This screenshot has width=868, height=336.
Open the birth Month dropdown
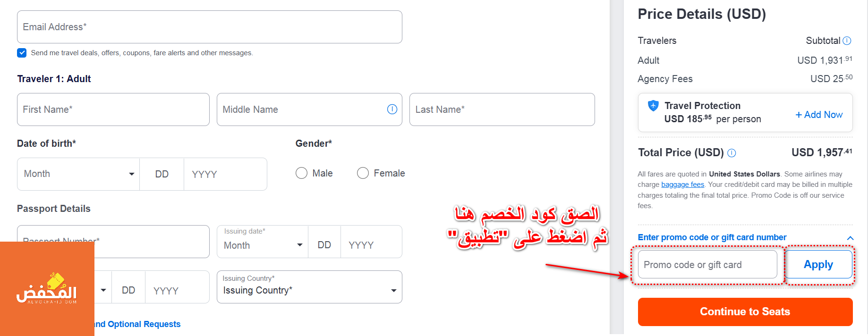pos(78,174)
